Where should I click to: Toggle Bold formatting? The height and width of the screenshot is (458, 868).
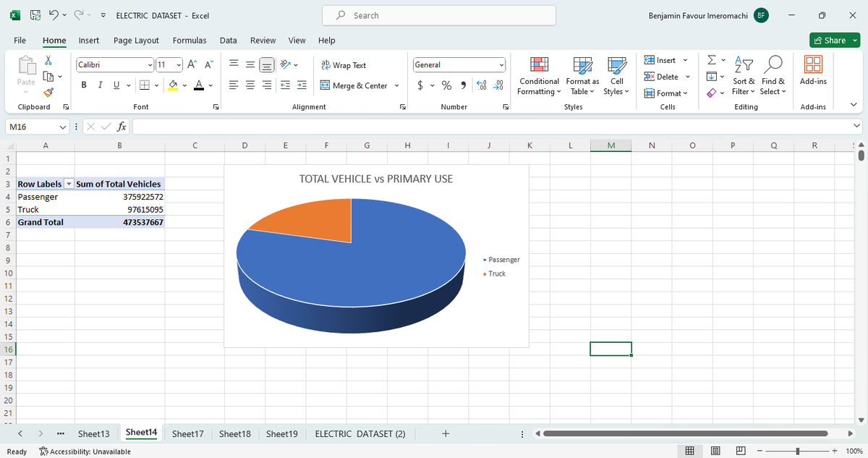(x=85, y=85)
